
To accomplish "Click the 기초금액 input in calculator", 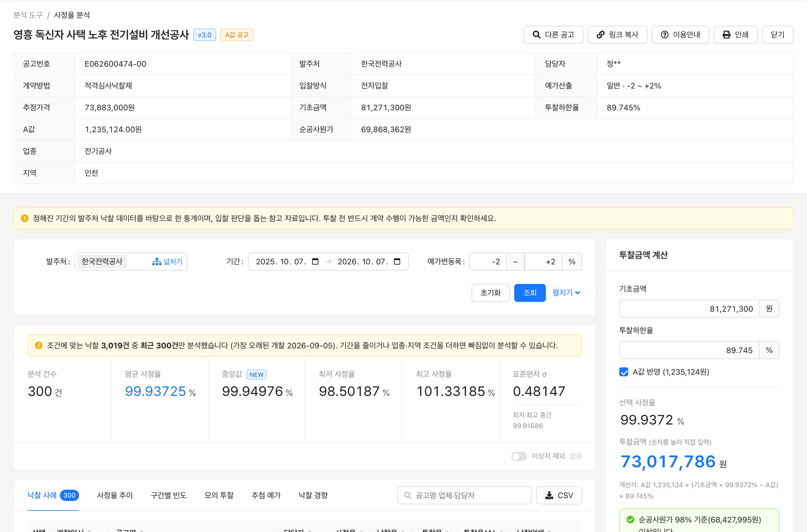I will point(689,309).
